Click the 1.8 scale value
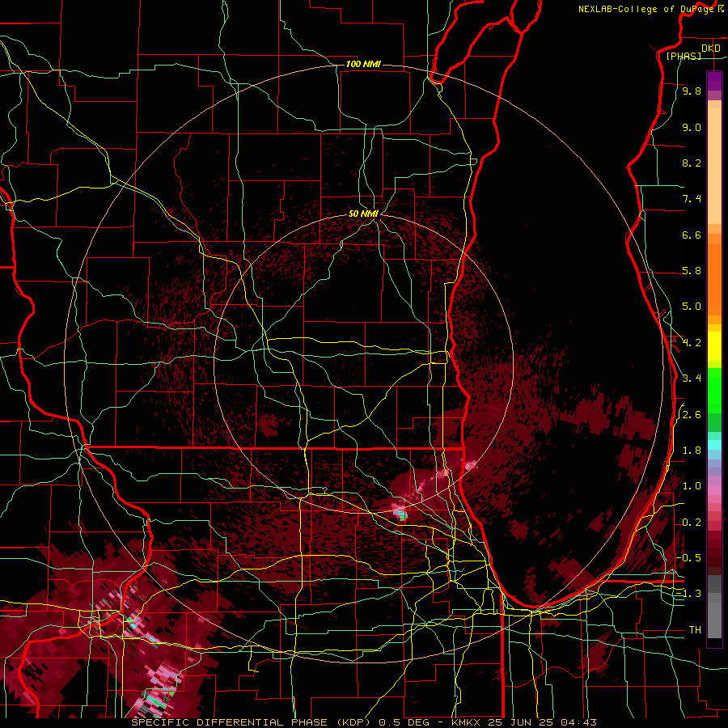This screenshot has height=728, width=728. [692, 451]
